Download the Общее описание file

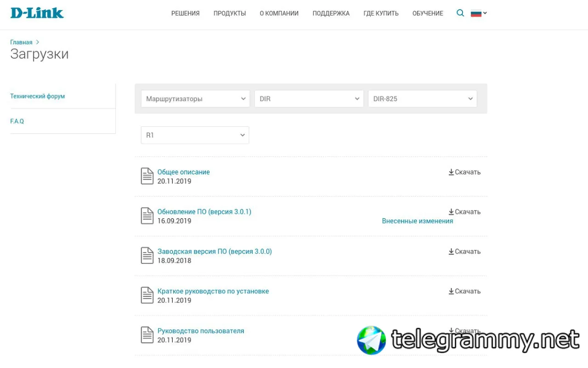click(464, 172)
